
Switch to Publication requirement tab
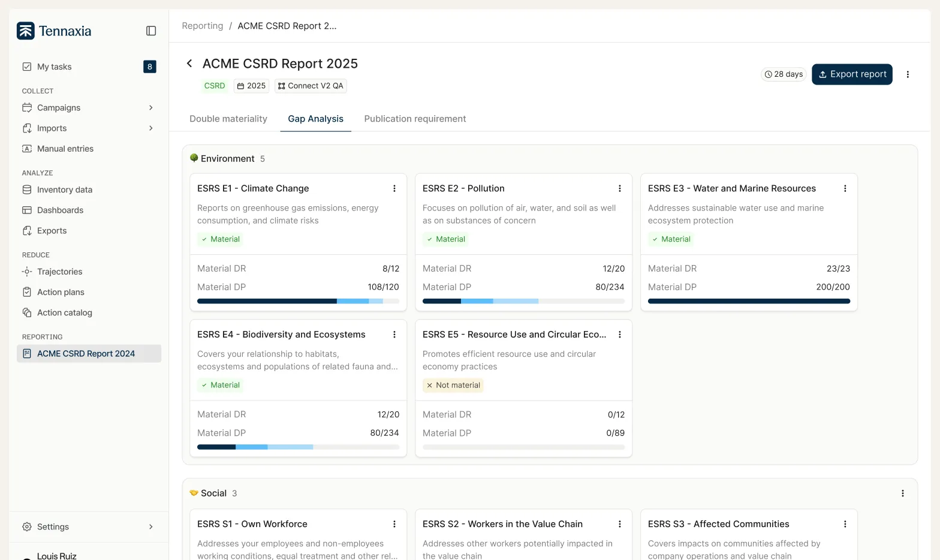pyautogui.click(x=415, y=119)
